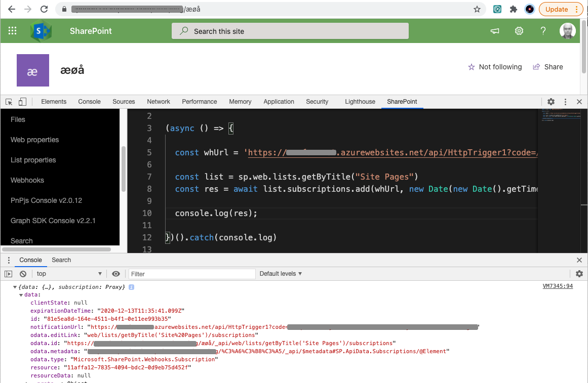Select Files in the SharePoint sidebar
588x383 pixels.
18,119
